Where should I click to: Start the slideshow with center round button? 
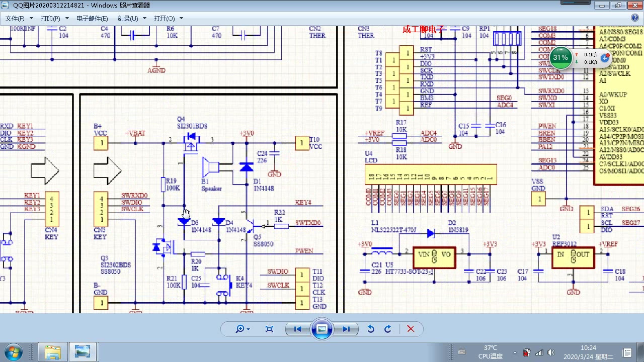322,329
